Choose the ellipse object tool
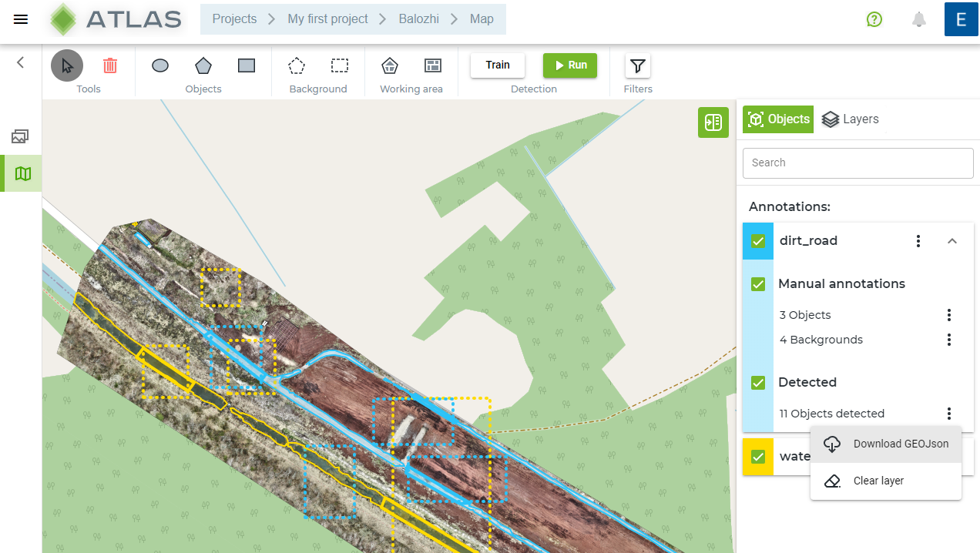 tap(160, 65)
